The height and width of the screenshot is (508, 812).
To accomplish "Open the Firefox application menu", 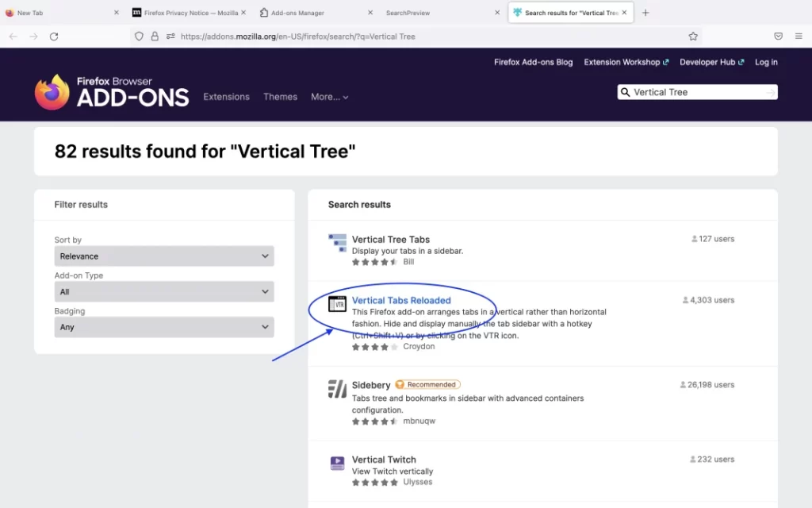I will [799, 37].
